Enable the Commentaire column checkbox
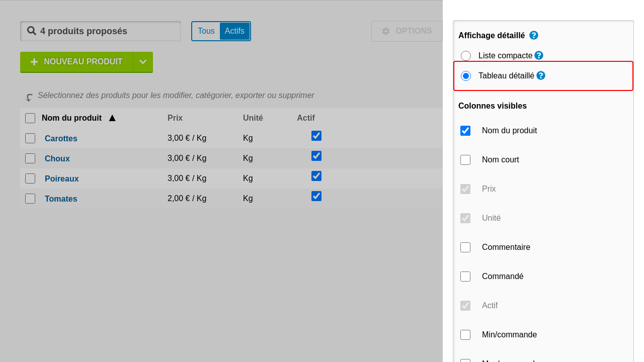Screen dimensions: 644x362 pyautogui.click(x=465, y=247)
